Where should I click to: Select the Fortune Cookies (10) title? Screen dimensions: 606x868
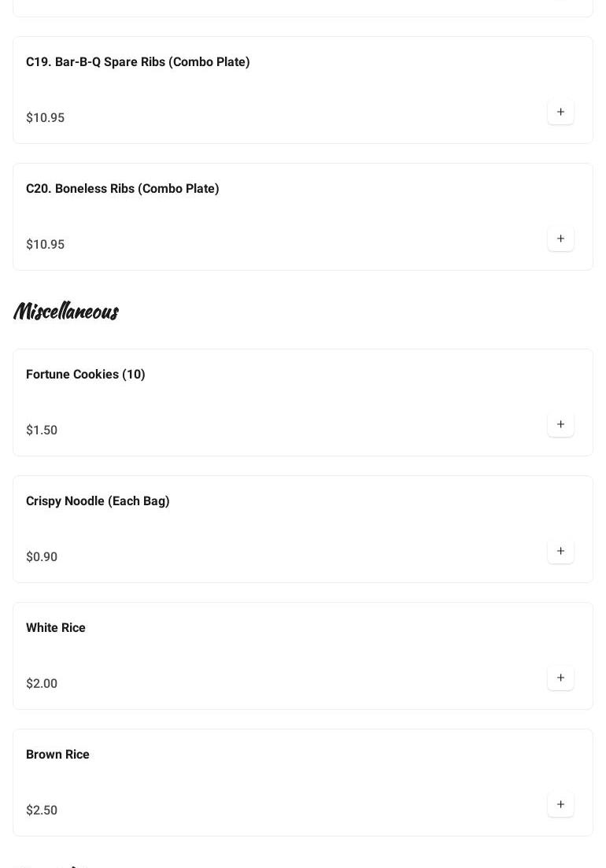[x=86, y=375]
